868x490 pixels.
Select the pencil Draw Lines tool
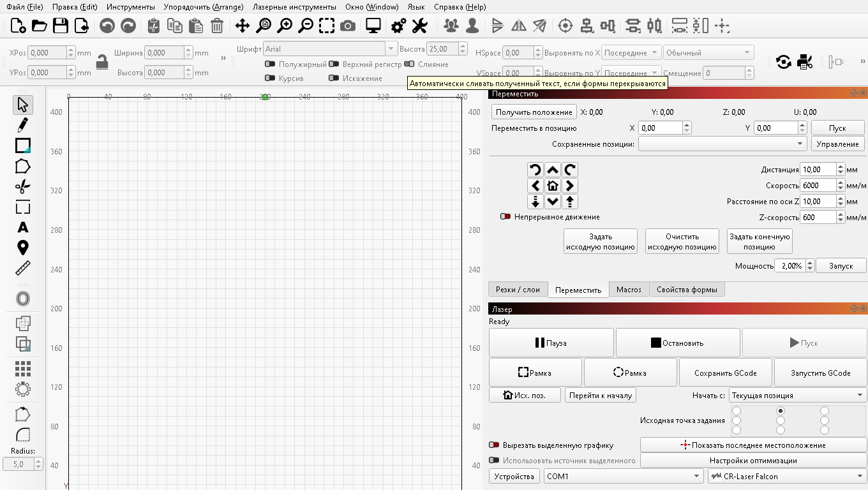pos(23,124)
